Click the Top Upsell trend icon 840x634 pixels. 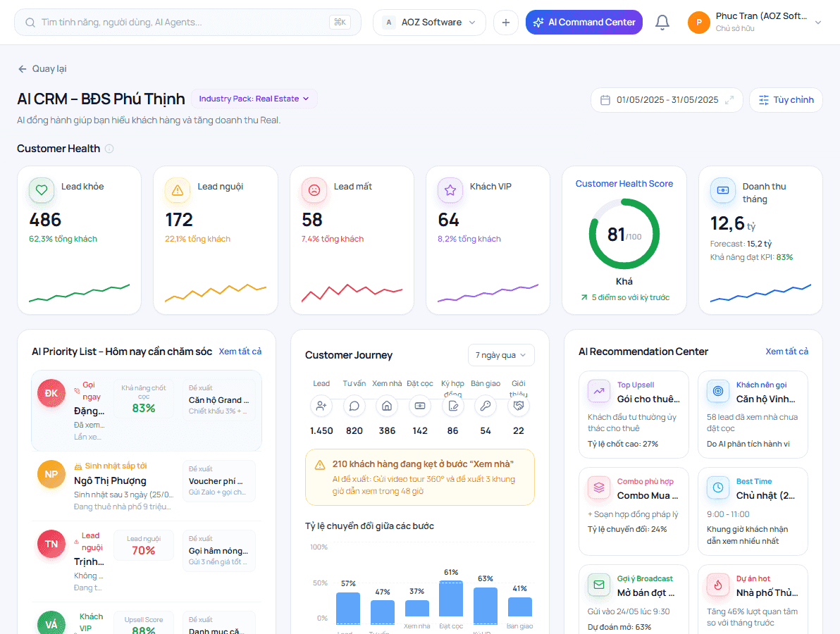599,391
